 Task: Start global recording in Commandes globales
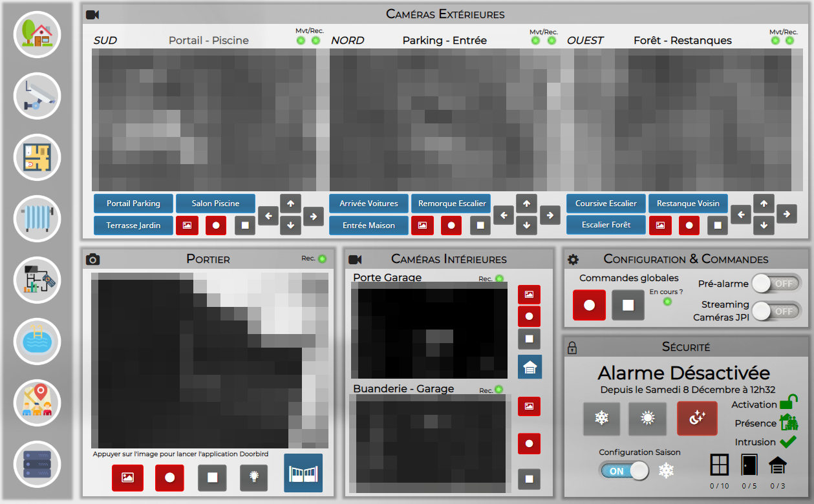[x=589, y=305]
